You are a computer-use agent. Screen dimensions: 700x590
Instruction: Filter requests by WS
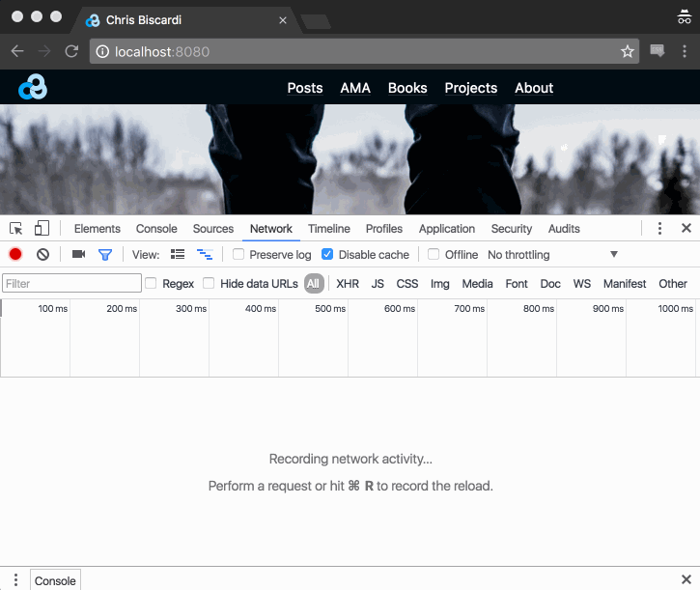pos(581,284)
